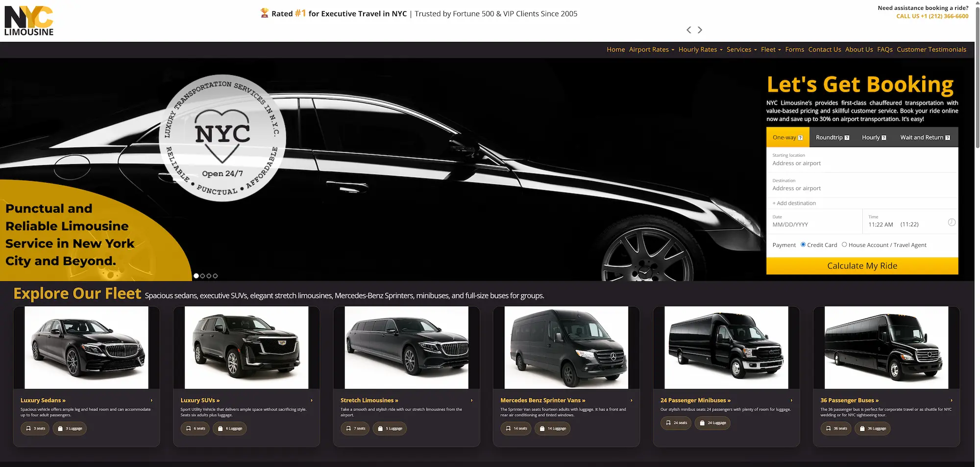Click the Starting location address field
This screenshot has height=467, width=980.
861,163
